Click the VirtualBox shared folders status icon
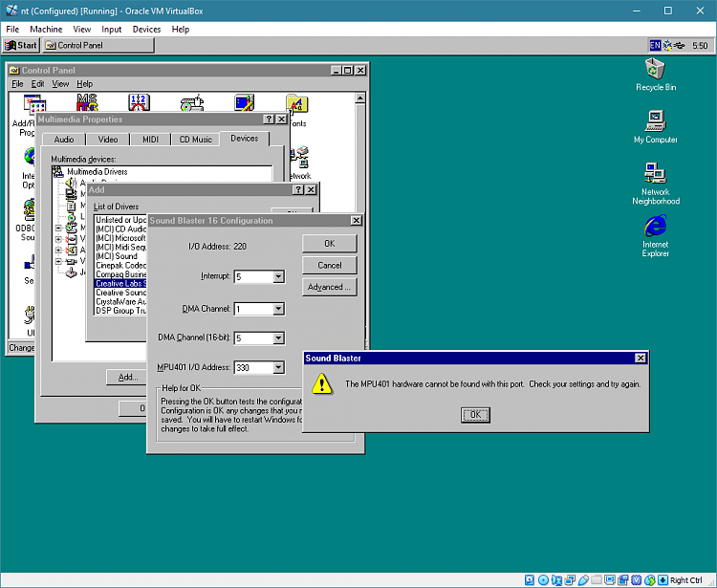This screenshot has width=717, height=588. [x=597, y=580]
